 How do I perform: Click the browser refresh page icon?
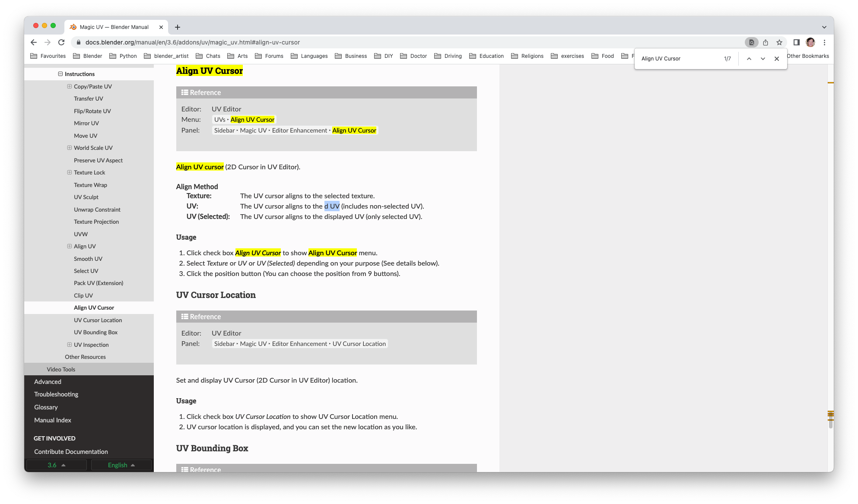point(62,42)
